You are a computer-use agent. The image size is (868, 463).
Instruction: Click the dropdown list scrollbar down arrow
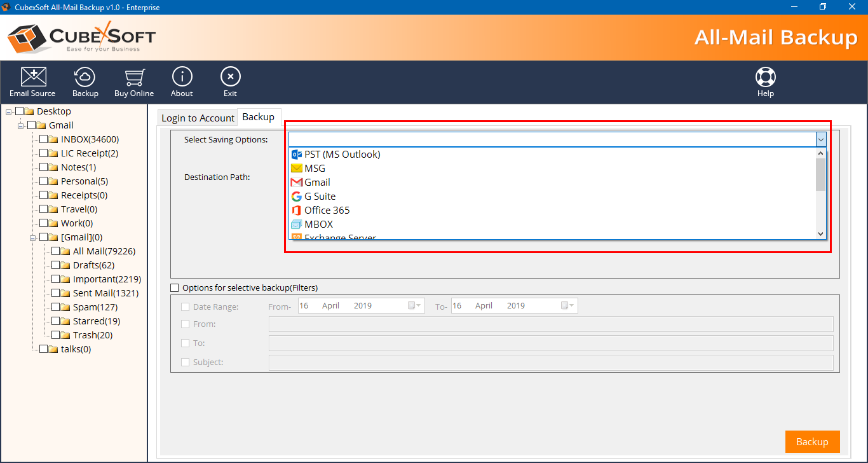click(820, 234)
